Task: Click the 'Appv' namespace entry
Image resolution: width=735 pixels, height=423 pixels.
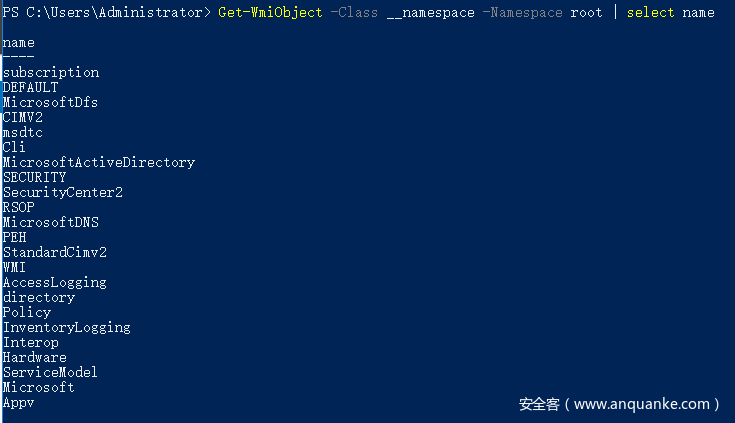Action: click(x=19, y=402)
